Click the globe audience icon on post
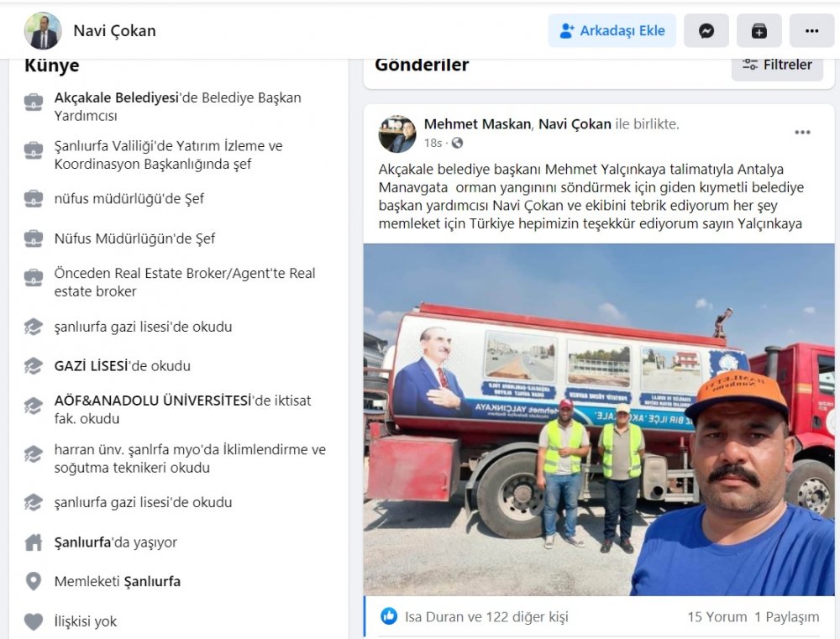 click(457, 143)
